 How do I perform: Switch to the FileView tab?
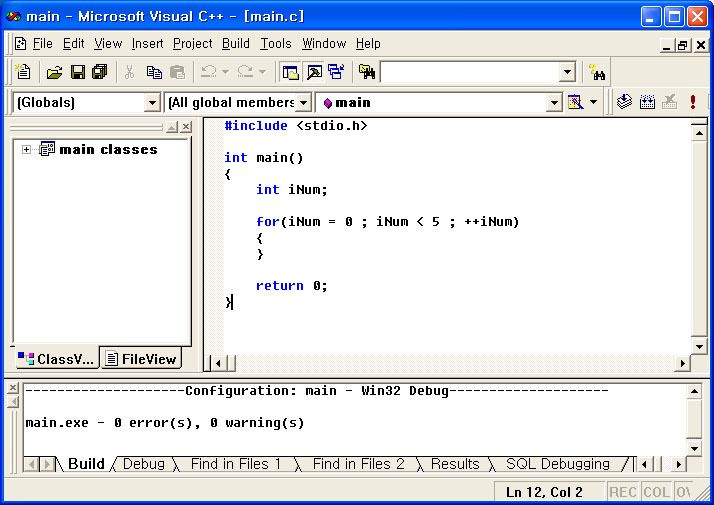tap(141, 359)
